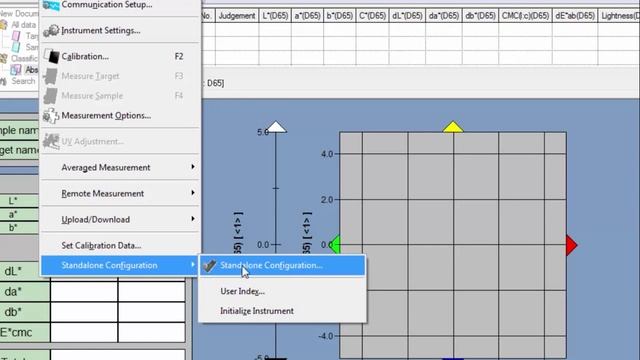Click the green L* label cell

pyautogui.click(x=19, y=201)
